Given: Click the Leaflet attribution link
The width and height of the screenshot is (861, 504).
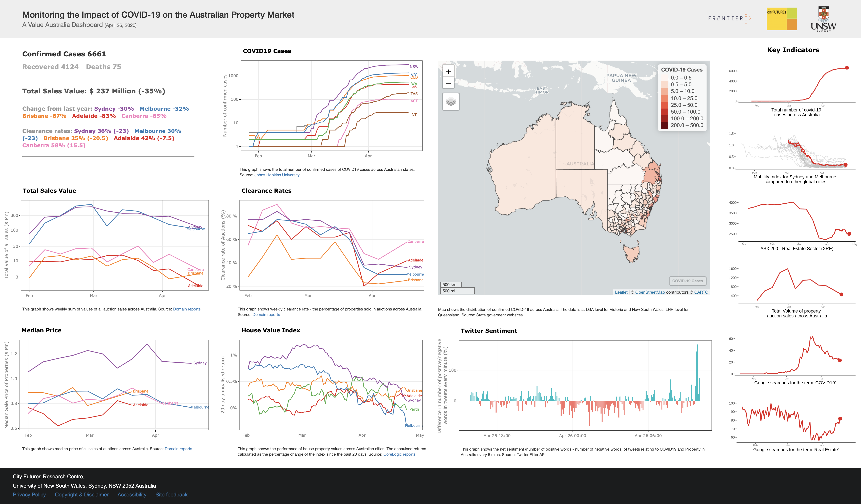Looking at the screenshot, I should pyautogui.click(x=621, y=292).
